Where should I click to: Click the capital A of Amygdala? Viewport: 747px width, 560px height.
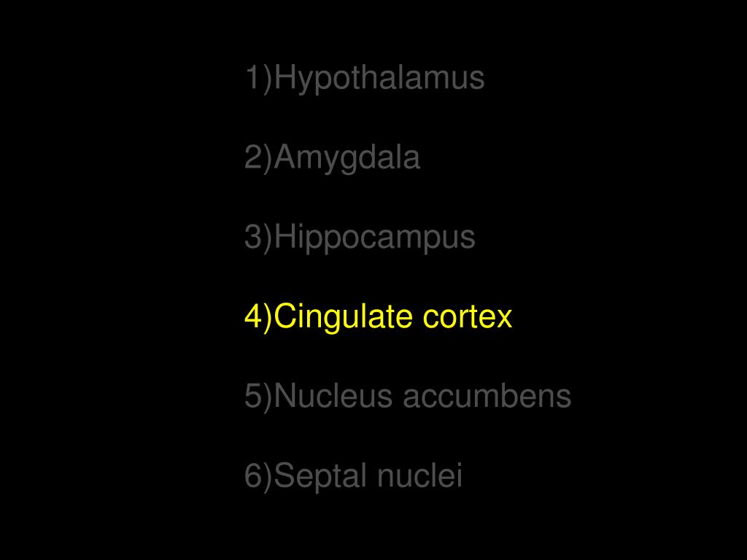pos(285,157)
